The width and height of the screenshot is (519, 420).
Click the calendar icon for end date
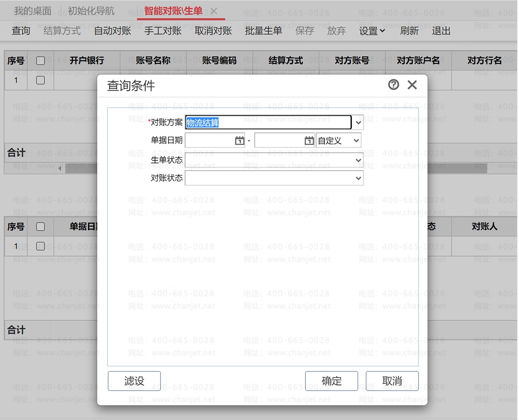pos(308,140)
